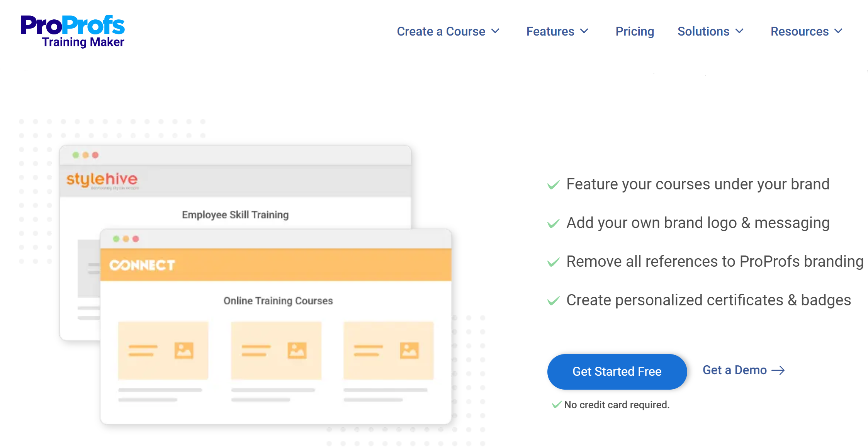Click the third course card image icon
This screenshot has height=448, width=868.
[409, 351]
